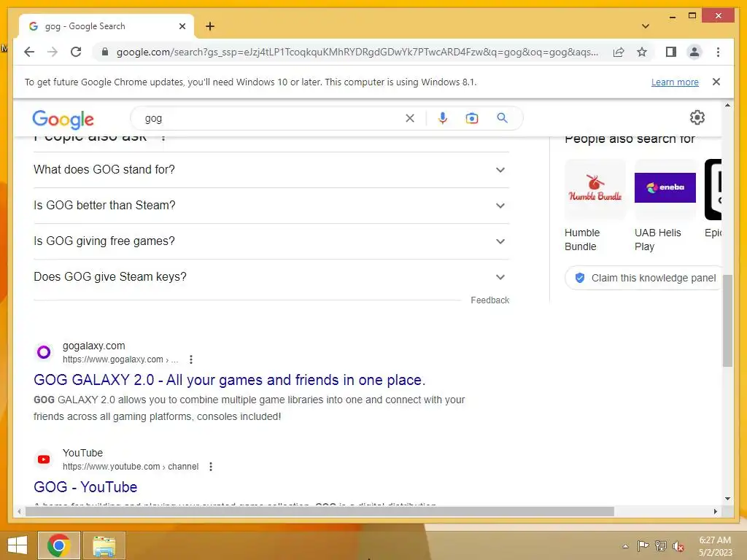This screenshot has height=560, width=747.
Task: Click the muted volume icon in the tray
Action: pos(678,546)
